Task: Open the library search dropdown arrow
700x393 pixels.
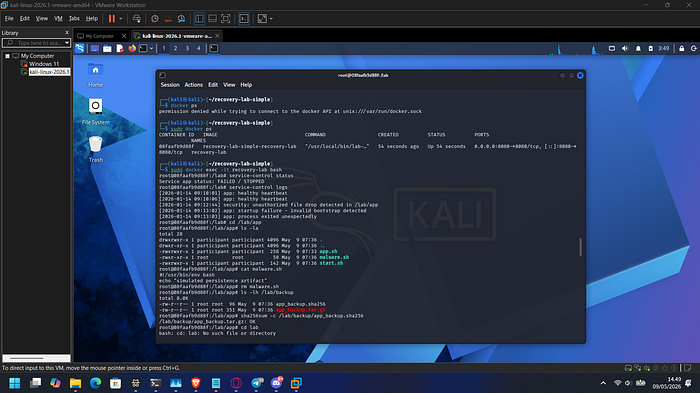Action: click(x=67, y=43)
